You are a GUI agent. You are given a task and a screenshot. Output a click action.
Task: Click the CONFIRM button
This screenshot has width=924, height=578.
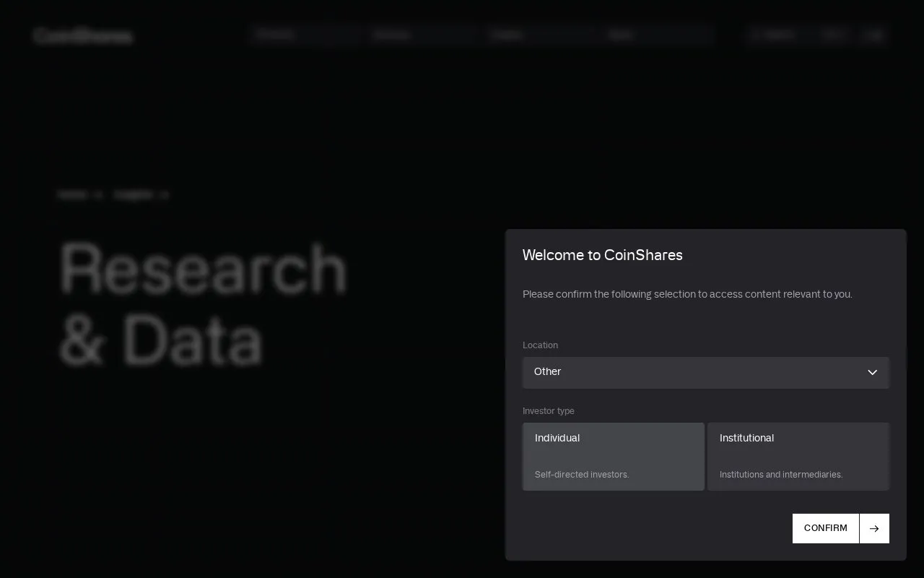(x=826, y=528)
